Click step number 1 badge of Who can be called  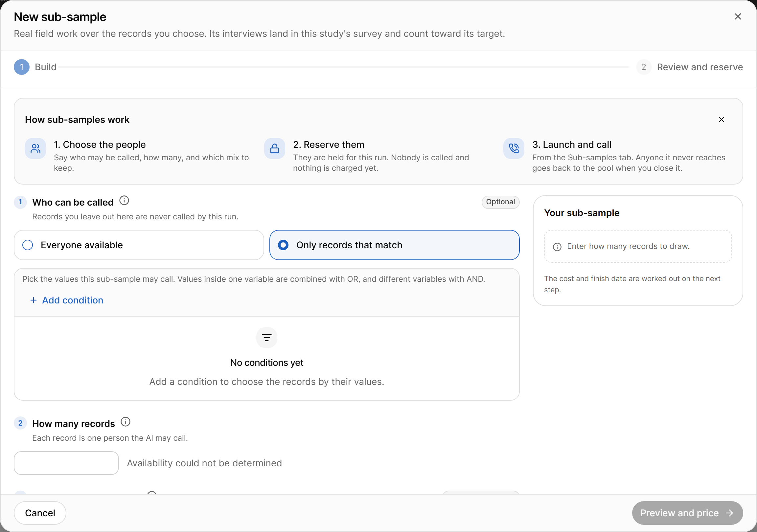20,202
